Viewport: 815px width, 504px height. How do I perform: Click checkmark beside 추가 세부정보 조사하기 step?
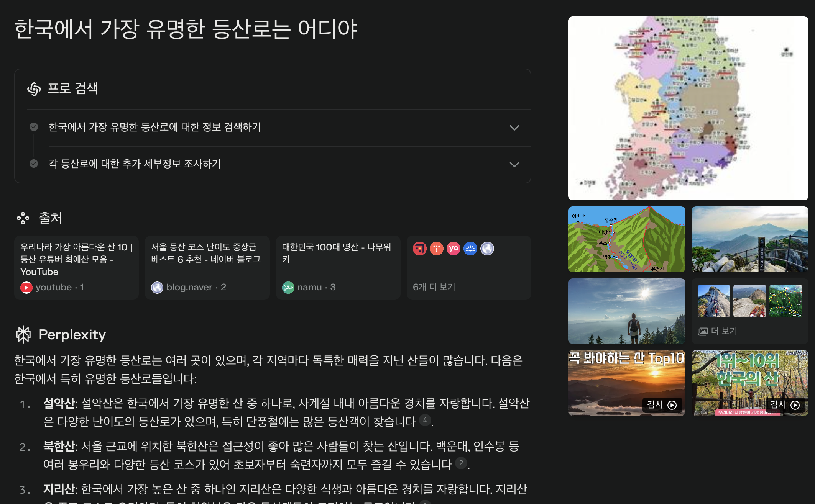coord(34,164)
